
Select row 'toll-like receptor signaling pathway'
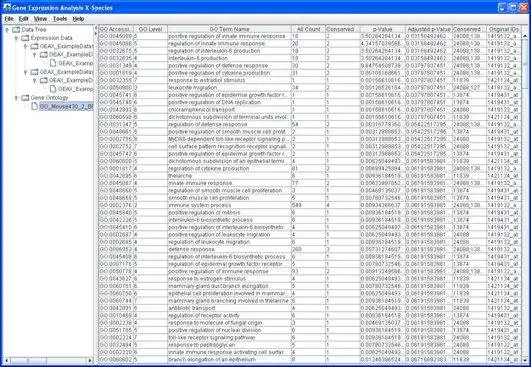click(x=310, y=338)
